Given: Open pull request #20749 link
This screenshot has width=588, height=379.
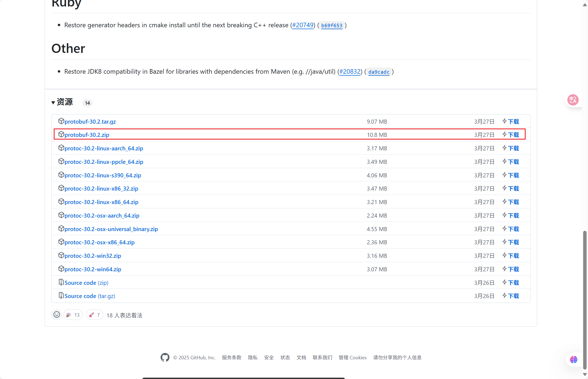Looking at the screenshot, I should (x=303, y=25).
